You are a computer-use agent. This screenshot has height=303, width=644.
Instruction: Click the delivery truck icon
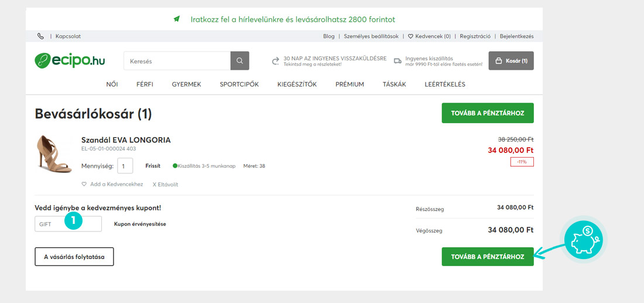[x=397, y=61]
